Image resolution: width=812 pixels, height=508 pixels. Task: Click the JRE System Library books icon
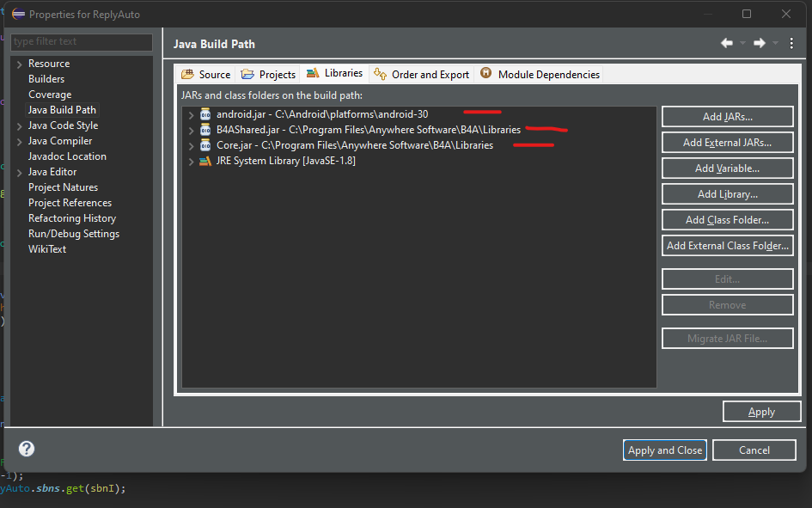point(205,161)
